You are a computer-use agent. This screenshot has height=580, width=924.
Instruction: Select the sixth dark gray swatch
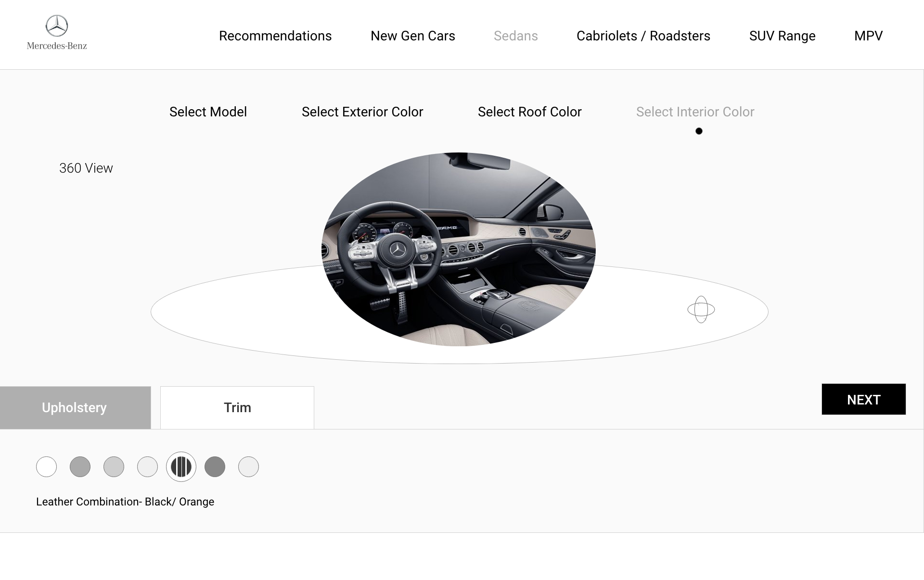click(x=215, y=467)
